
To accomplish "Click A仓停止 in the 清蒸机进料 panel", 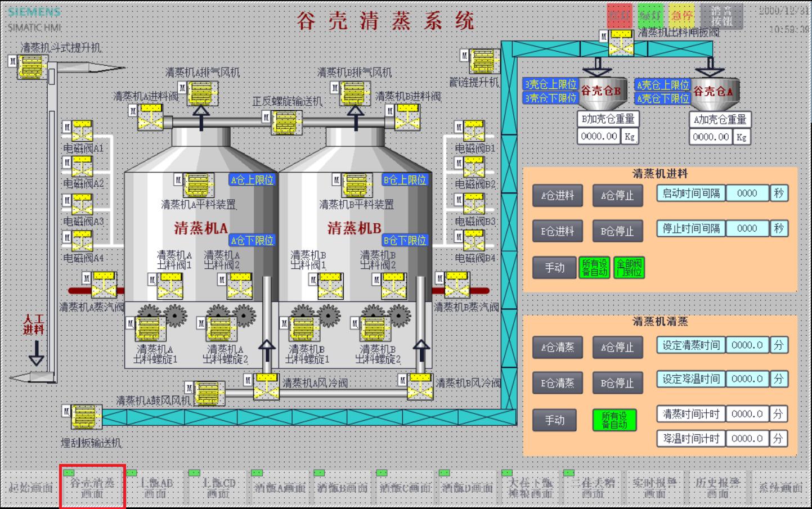I will 617,196.
